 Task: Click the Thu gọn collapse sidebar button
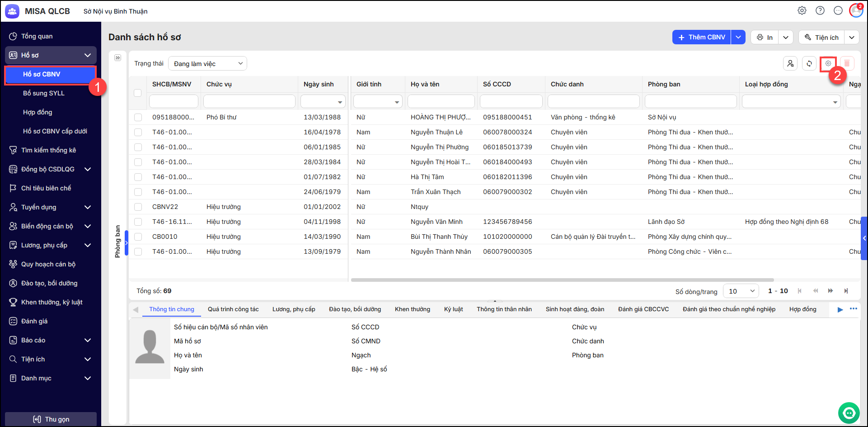(51, 419)
